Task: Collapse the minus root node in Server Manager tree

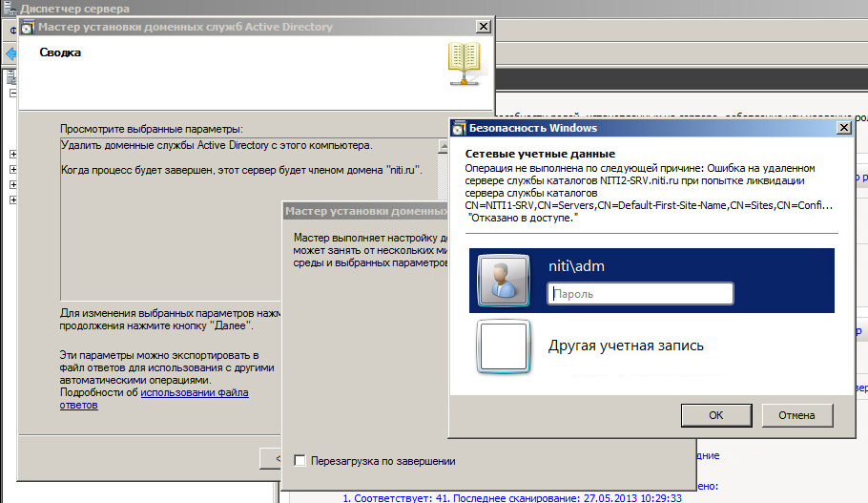Action: [13, 94]
